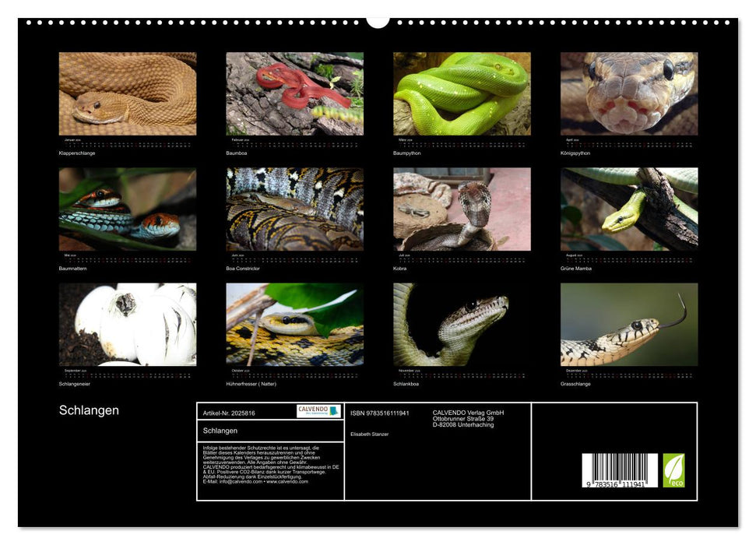Viewport: 756px width, 545px height.
Task: Click the ISBN barcode
Action: pyautogui.click(x=620, y=471)
